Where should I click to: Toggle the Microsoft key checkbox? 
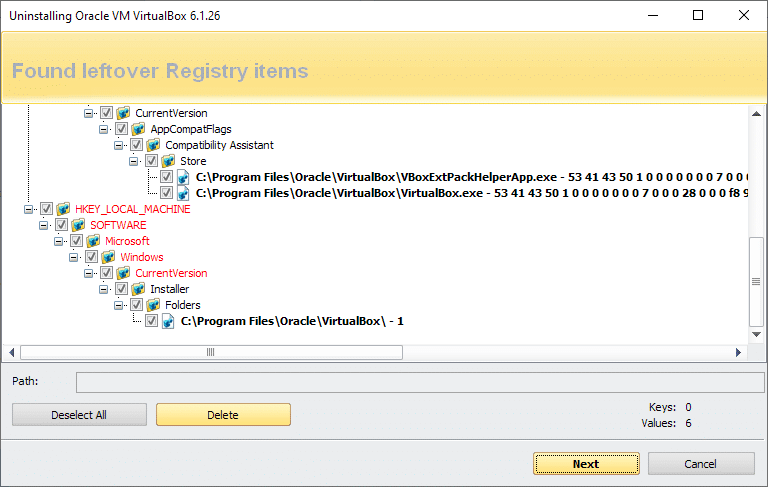point(76,241)
